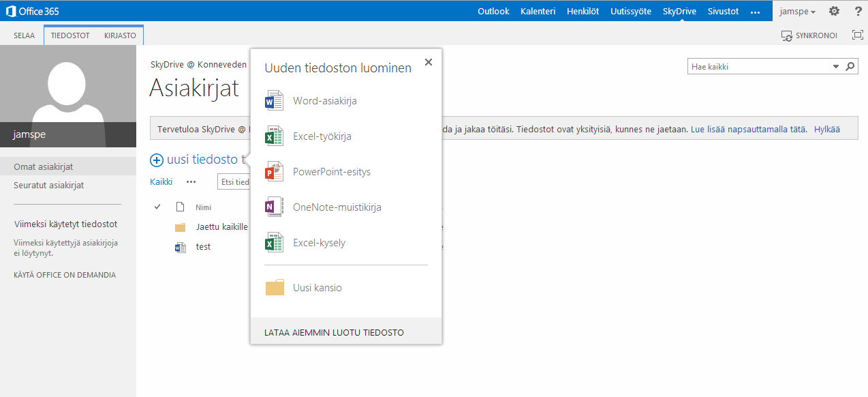Click Viimeksi käytetyt tiedostot heading
The height and width of the screenshot is (397, 868).
65,224
